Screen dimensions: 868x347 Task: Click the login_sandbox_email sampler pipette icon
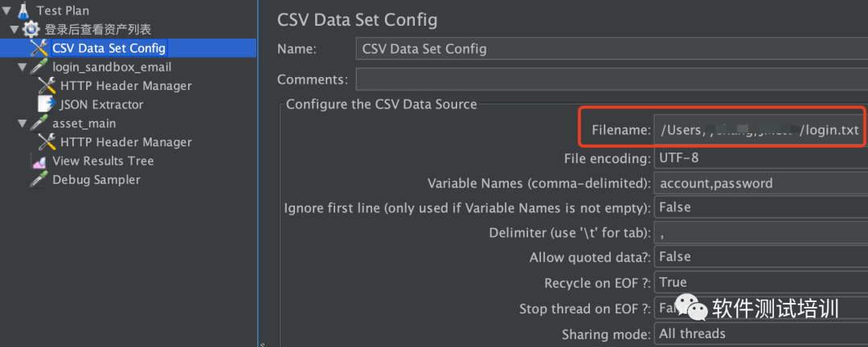pos(39,67)
